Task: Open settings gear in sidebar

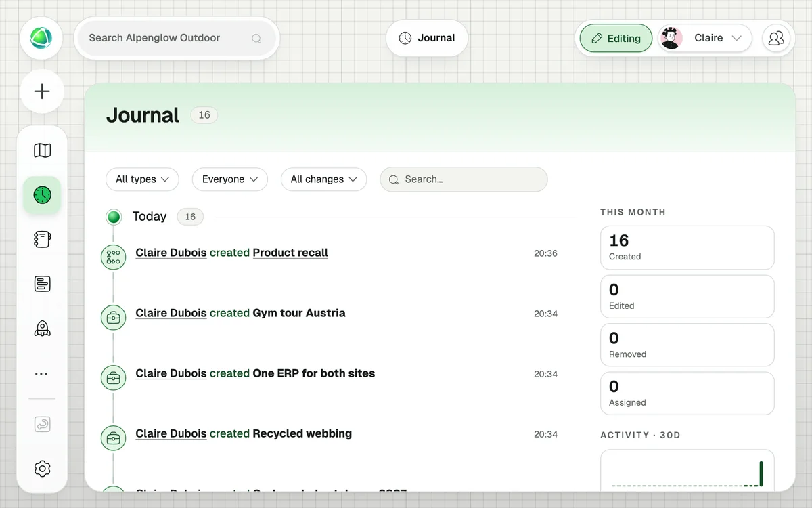Action: (x=42, y=469)
